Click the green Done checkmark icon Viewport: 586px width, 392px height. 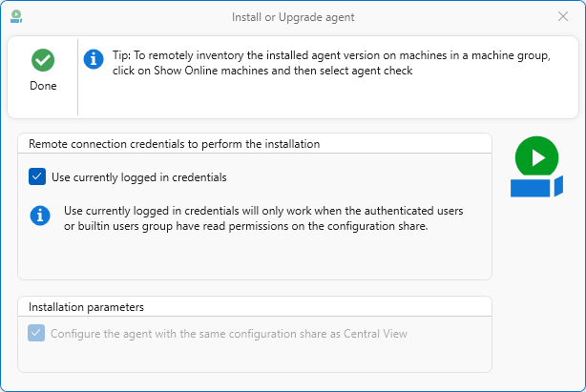point(42,60)
